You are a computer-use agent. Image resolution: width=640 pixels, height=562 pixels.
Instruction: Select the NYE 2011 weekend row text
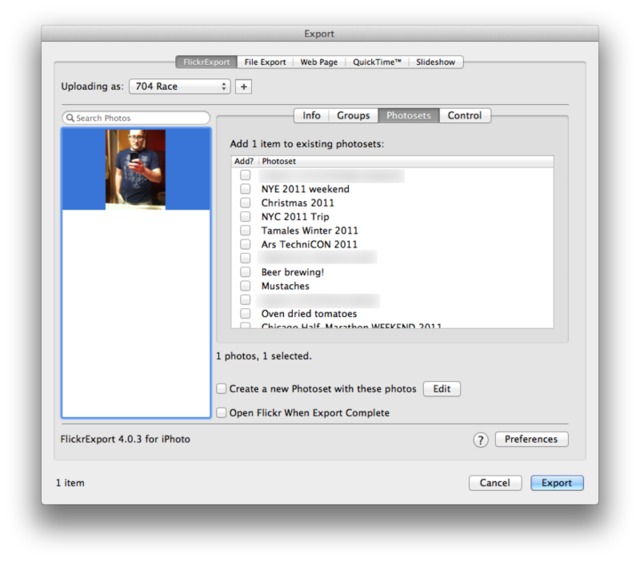pyautogui.click(x=305, y=189)
